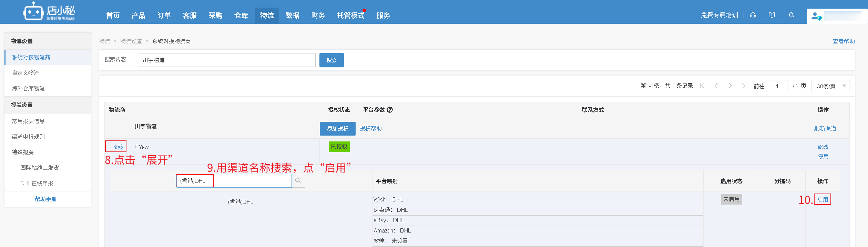Image resolution: width=868 pixels, height=247 pixels.
Task: Enable the (香港)DHL channel
Action: tap(822, 199)
